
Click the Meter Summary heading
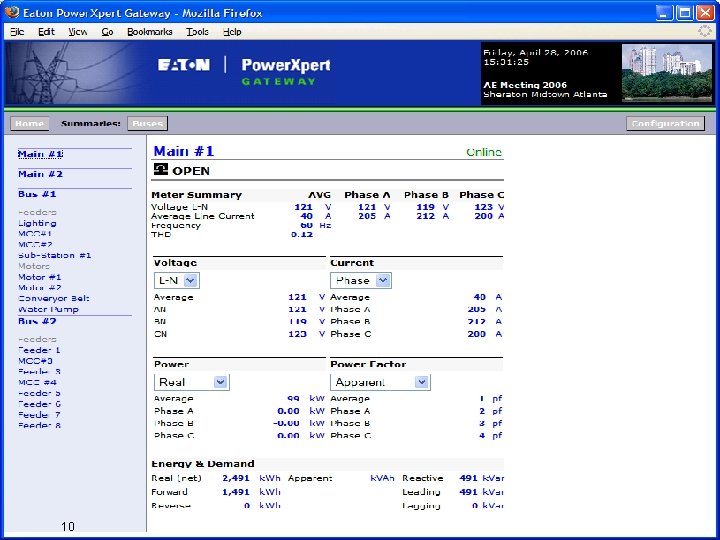[197, 195]
